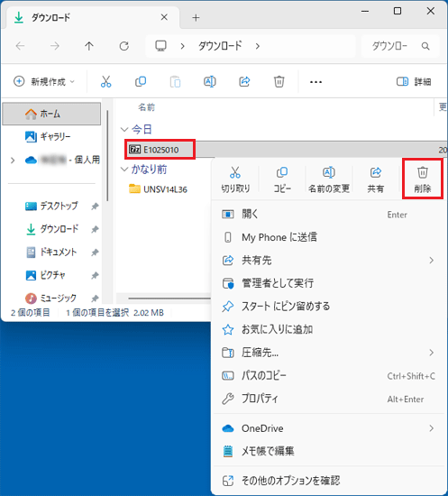Click 共有 in context menu top row
Screen dimensions: 448x496
coord(376,179)
